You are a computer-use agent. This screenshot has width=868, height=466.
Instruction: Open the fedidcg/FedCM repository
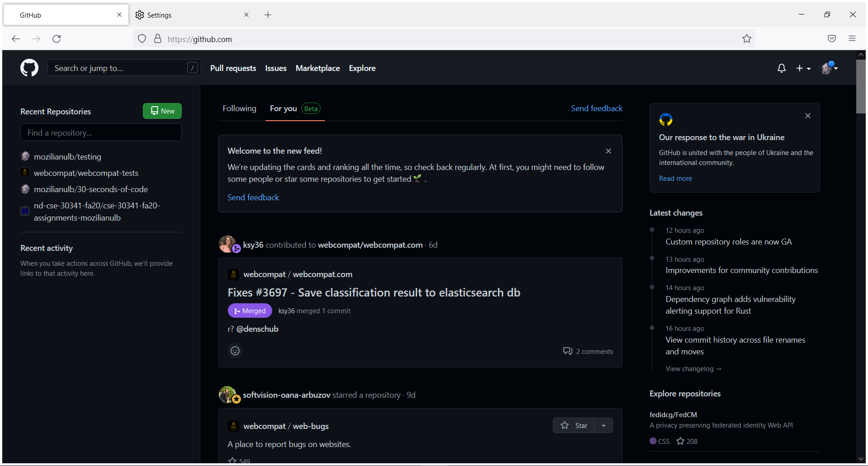point(673,414)
